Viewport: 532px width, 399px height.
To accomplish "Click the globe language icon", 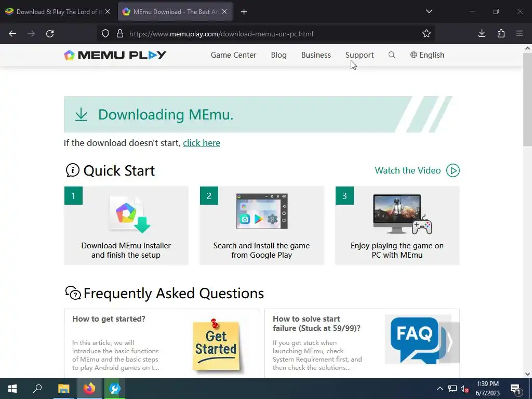I will (x=413, y=55).
